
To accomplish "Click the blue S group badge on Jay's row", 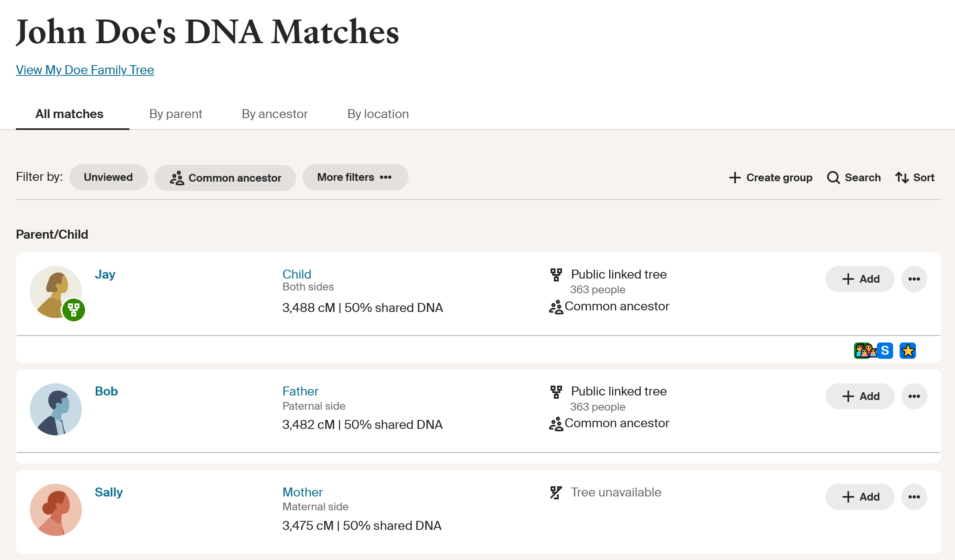I will point(885,350).
